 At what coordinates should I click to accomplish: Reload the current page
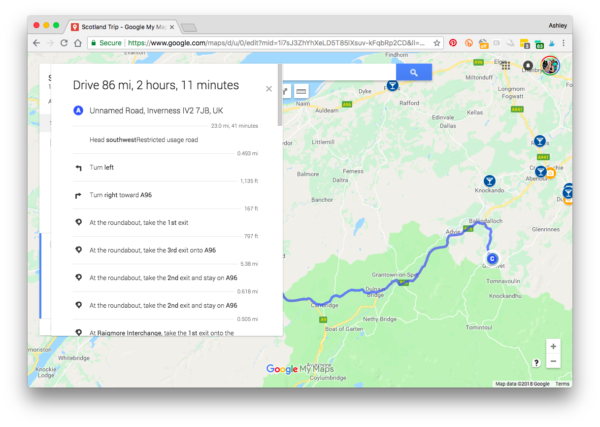pos(64,43)
